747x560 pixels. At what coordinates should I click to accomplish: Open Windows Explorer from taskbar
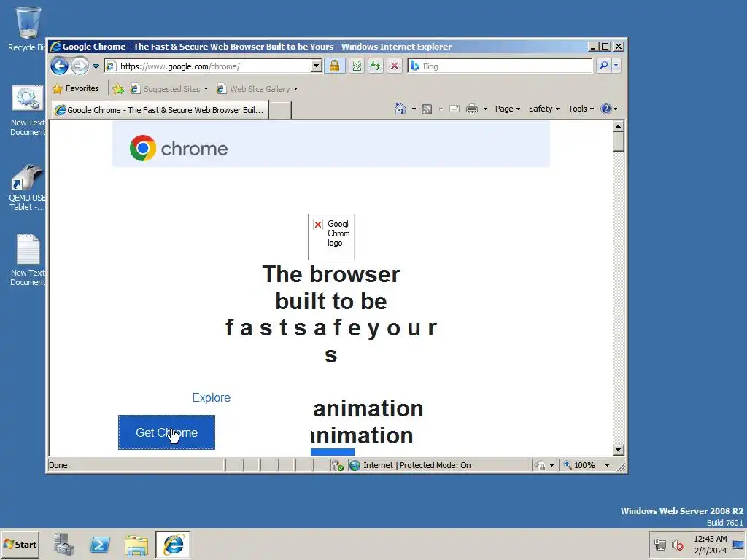(136, 545)
